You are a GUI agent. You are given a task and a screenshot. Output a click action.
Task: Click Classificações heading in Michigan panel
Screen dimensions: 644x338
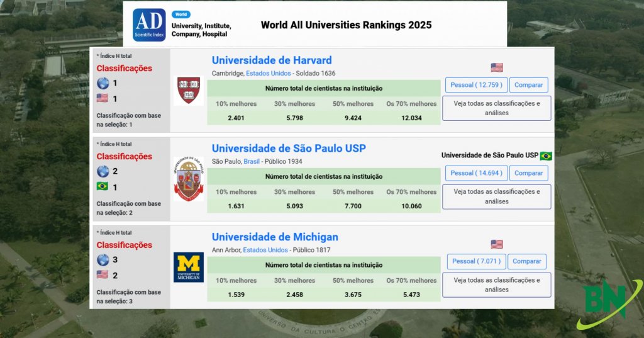[124, 245]
